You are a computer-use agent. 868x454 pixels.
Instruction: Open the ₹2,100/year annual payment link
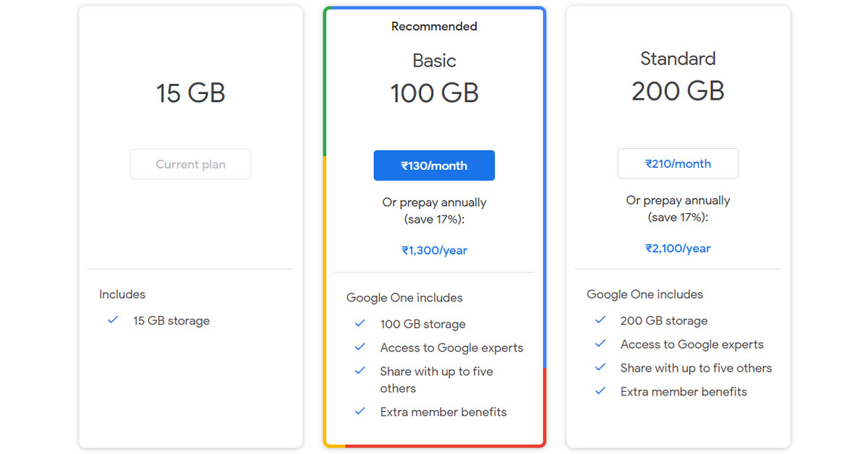click(678, 248)
